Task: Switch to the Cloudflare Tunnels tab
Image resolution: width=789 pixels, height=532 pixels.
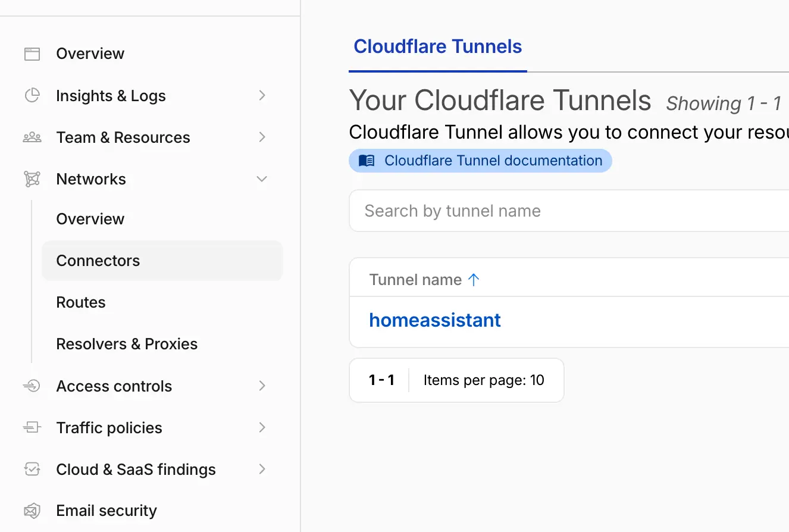Action: 437,47
